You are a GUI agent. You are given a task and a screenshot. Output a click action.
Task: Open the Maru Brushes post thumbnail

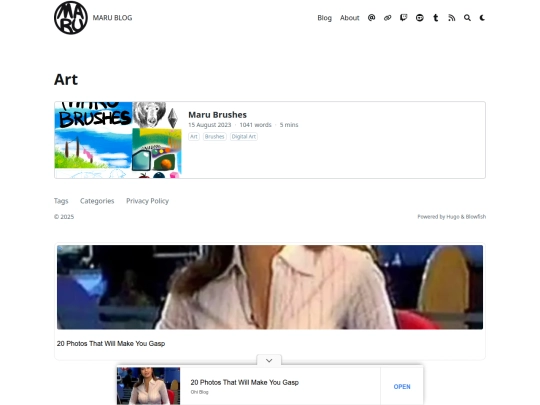(x=118, y=140)
